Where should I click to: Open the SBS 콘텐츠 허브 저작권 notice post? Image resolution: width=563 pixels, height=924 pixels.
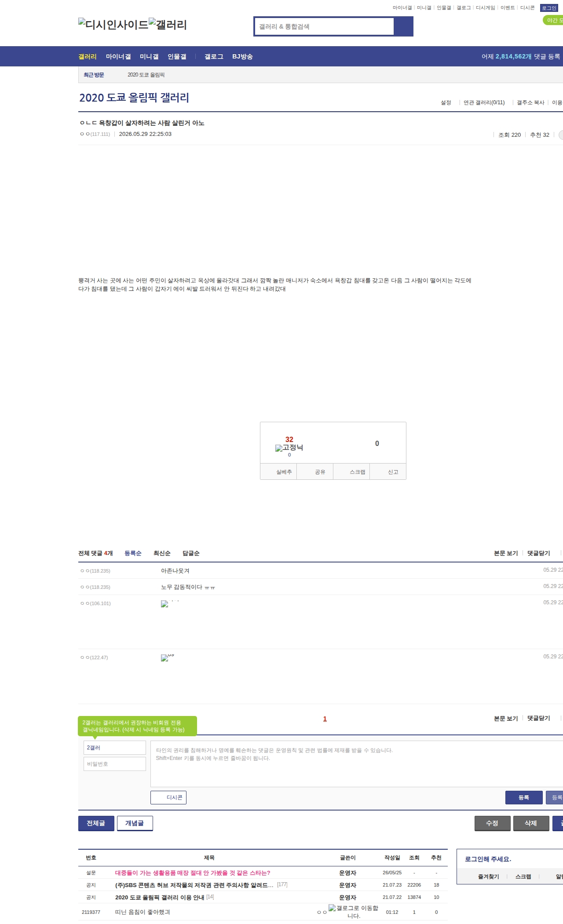tap(194, 885)
